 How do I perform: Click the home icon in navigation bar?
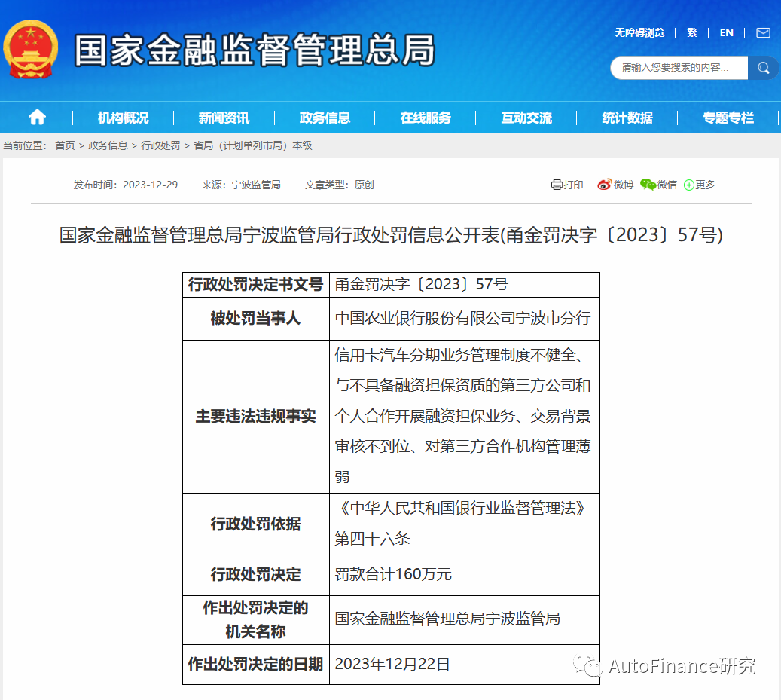click(37, 118)
